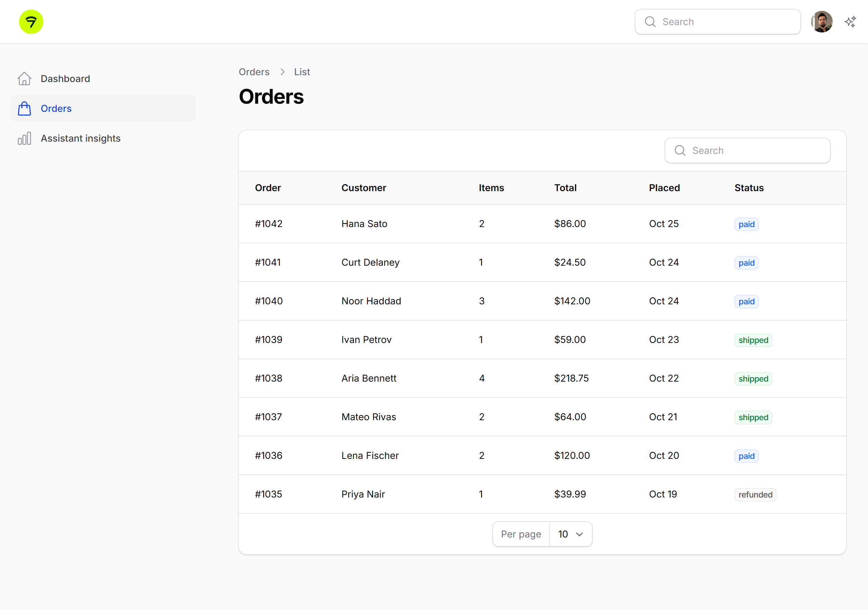The height and width of the screenshot is (610, 868).
Task: Click the paid badge for Hana Sato
Action: (x=746, y=224)
